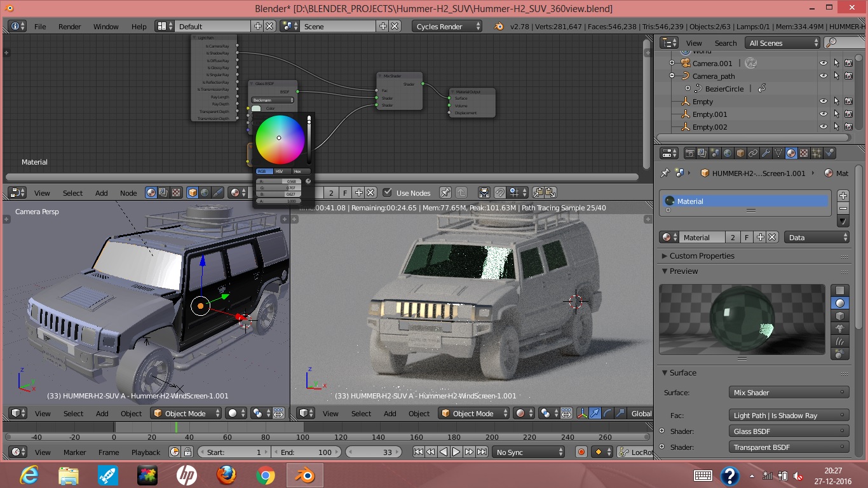Open Surface Mix Shader selector
868x488 pixels.
[789, 393]
